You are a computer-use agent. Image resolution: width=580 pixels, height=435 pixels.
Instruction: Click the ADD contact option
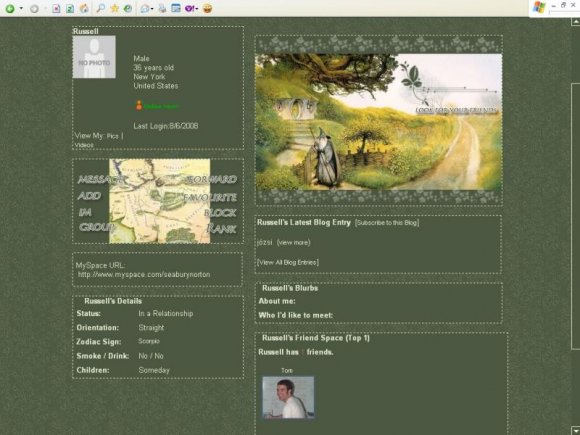tap(89, 196)
